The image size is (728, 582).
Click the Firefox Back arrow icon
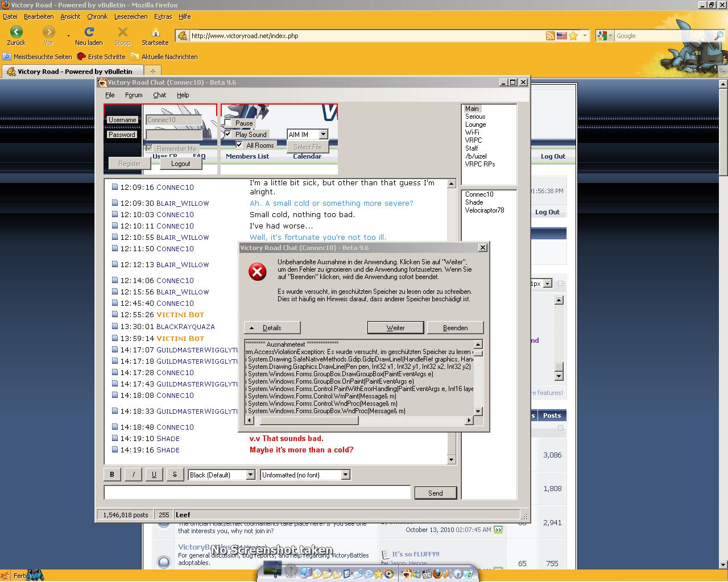[x=16, y=32]
